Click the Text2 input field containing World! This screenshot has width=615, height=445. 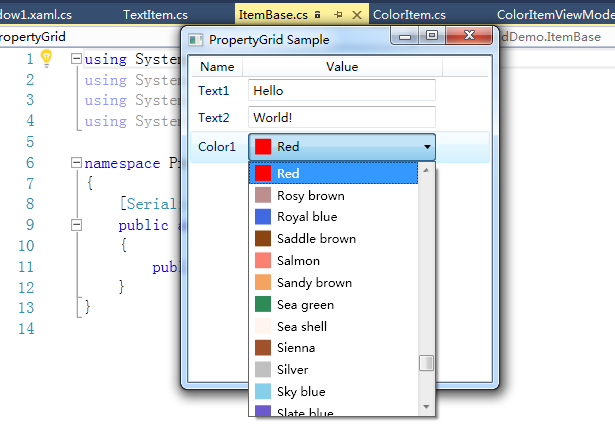coord(342,117)
